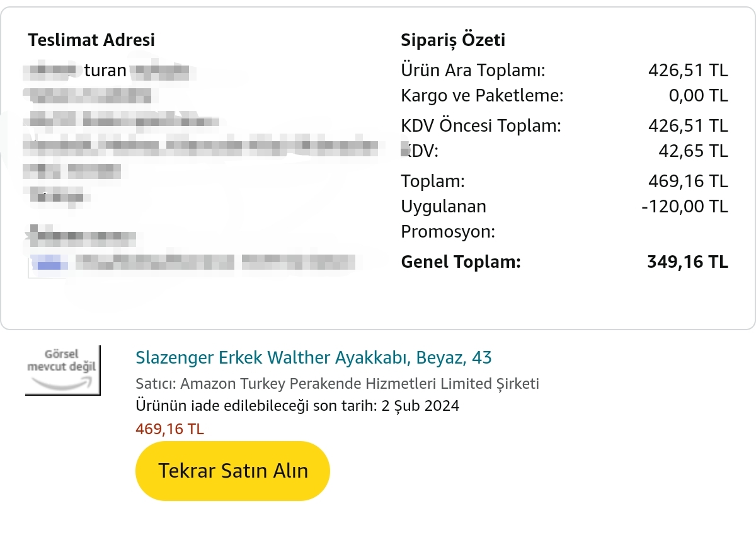Click the name 'turan' in delivery address
Image resolution: width=756 pixels, height=535 pixels.
[x=105, y=71]
